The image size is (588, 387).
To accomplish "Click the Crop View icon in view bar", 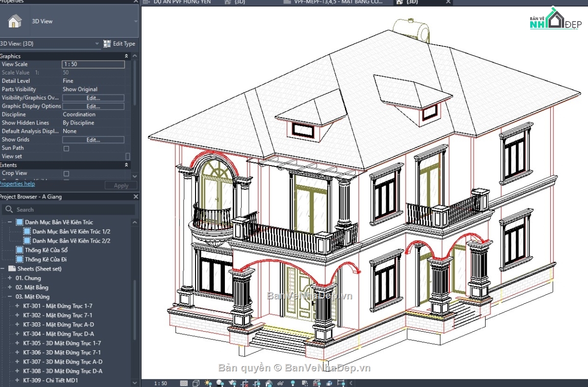I will (x=244, y=383).
